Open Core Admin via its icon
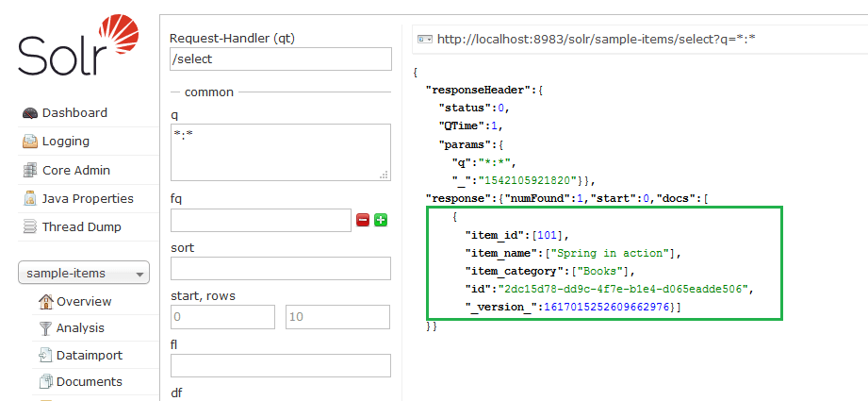This screenshot has width=868, height=401. tap(29, 171)
